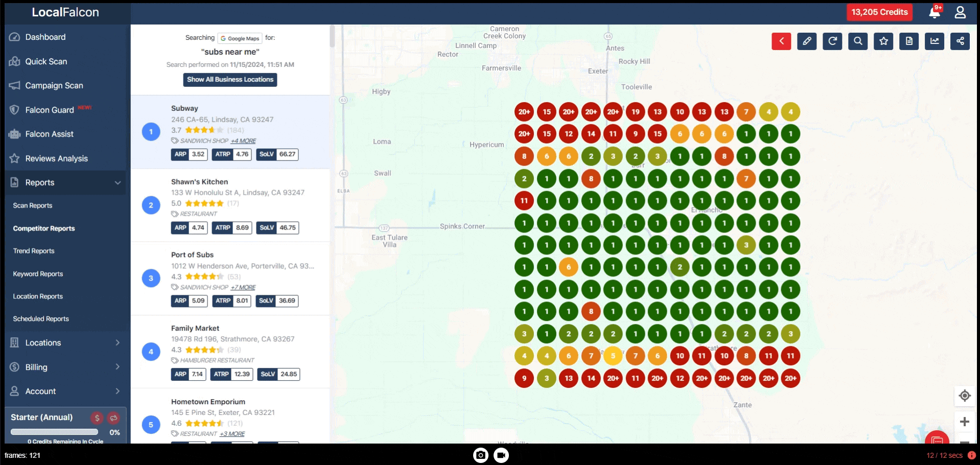This screenshot has height=465, width=980.
Task: Click the document report icon on map toolbar
Action: [909, 41]
